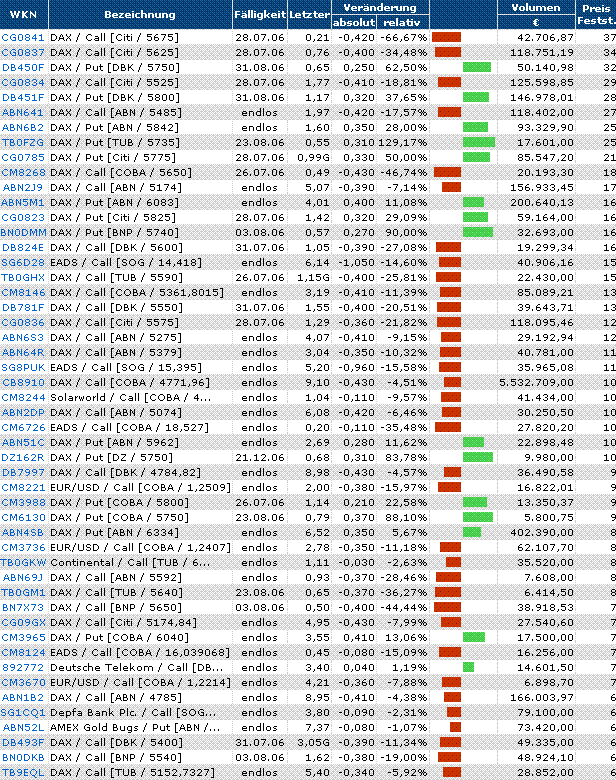This screenshot has height=780, width=616.
Task: Open WKN link DB781F
Action: click(23, 307)
